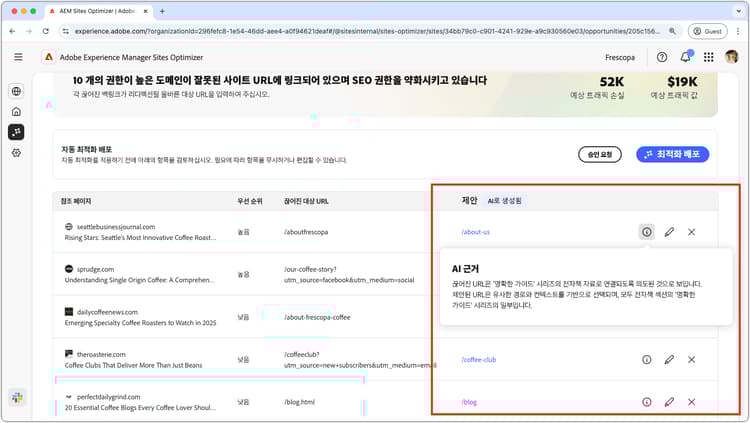Go to home icon in sidebar
The width and height of the screenshot is (750, 423).
click(16, 111)
